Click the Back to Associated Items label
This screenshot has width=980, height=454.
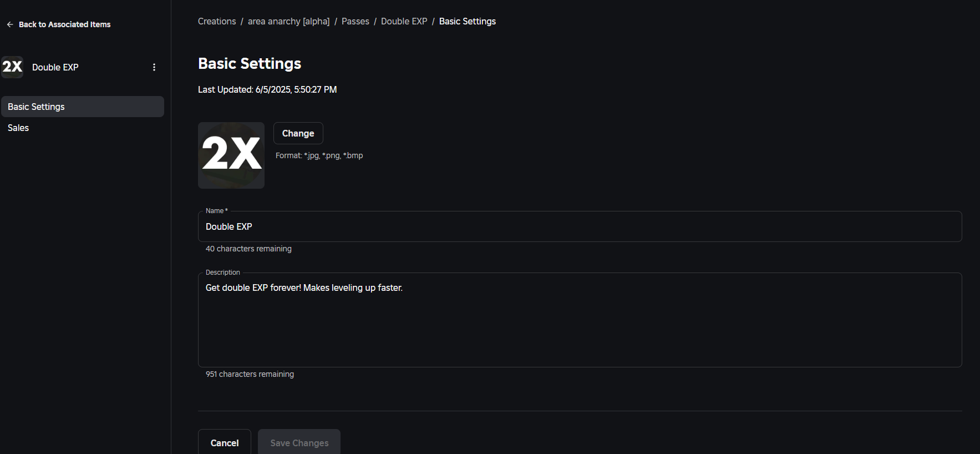coord(64,24)
